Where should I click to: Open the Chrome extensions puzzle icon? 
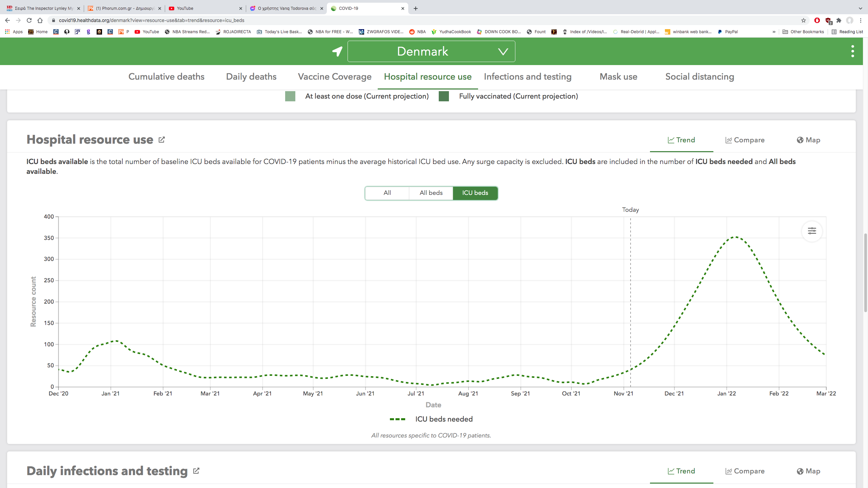pyautogui.click(x=839, y=20)
